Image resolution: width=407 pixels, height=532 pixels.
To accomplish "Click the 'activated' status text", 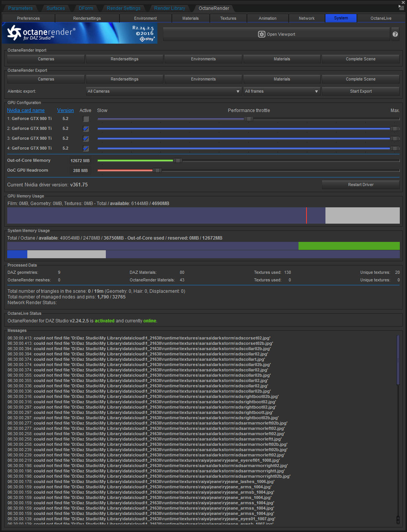I will pyautogui.click(x=105, y=321).
